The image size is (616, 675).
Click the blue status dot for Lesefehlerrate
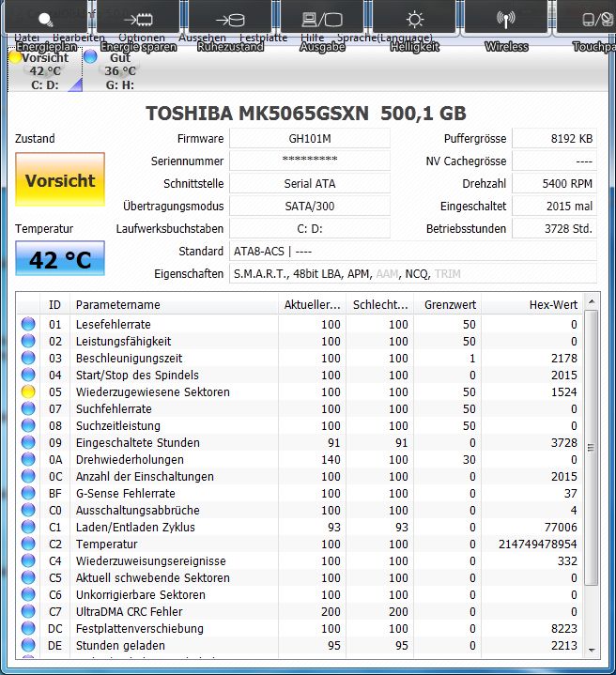[x=28, y=324]
